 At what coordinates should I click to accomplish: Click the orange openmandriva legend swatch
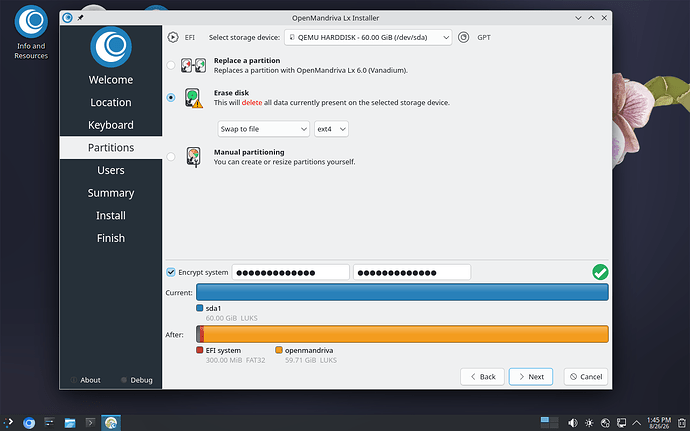coord(279,350)
